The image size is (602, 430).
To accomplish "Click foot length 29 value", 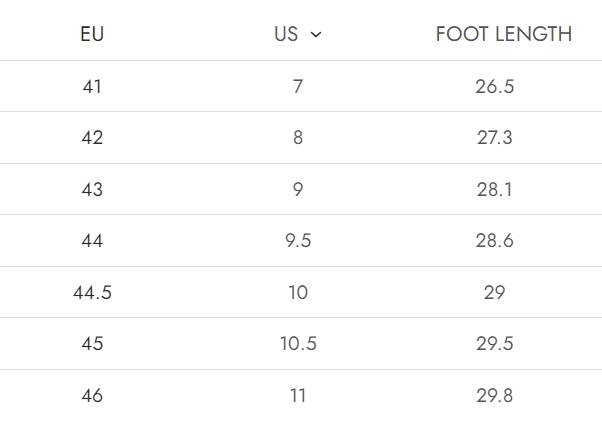I will 495,293.
